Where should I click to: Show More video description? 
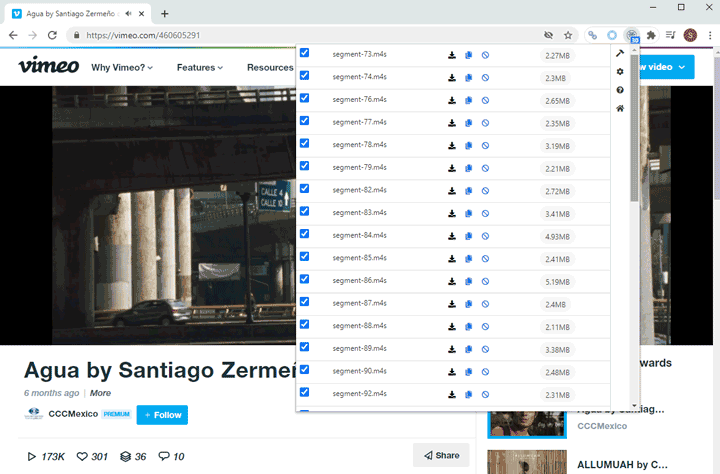coord(100,393)
